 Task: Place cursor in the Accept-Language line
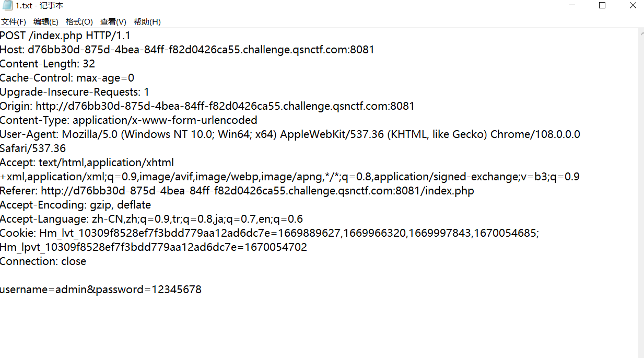pos(151,219)
